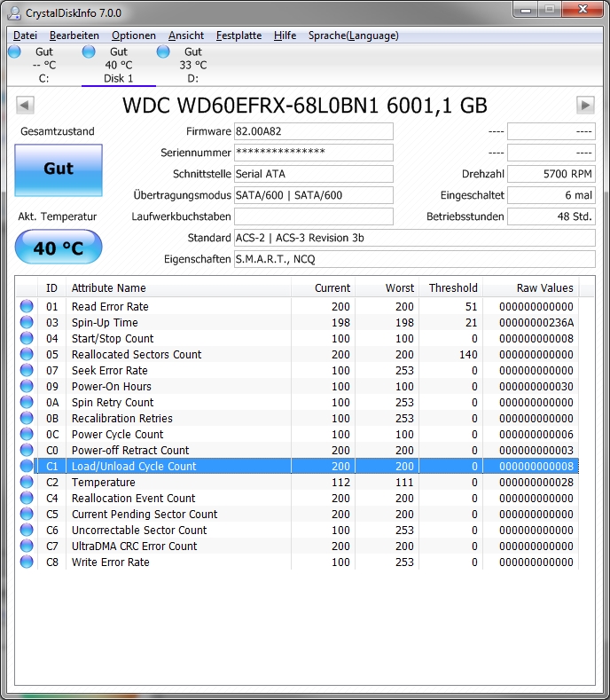
Task: Select the D: drive status tab
Action: click(192, 65)
